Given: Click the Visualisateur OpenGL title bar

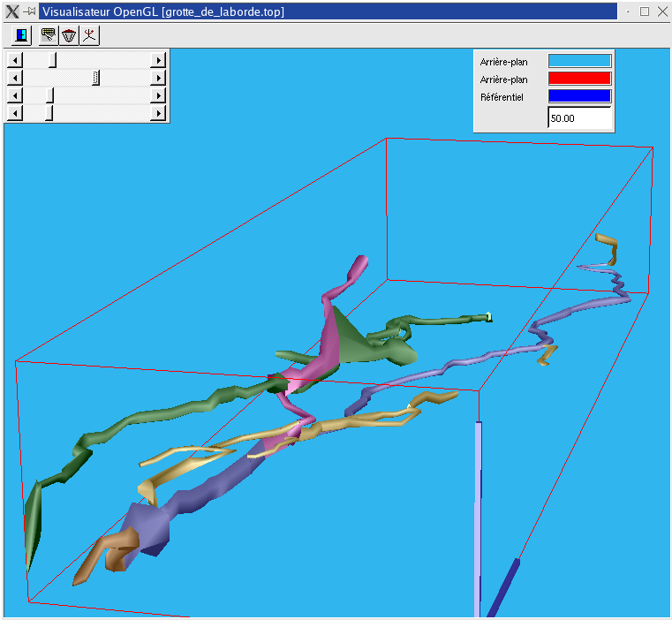Looking at the screenshot, I should tap(328, 11).
